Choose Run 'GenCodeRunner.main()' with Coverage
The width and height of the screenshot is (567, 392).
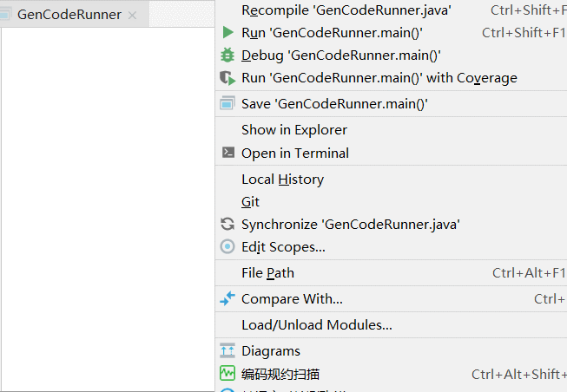click(x=392, y=78)
